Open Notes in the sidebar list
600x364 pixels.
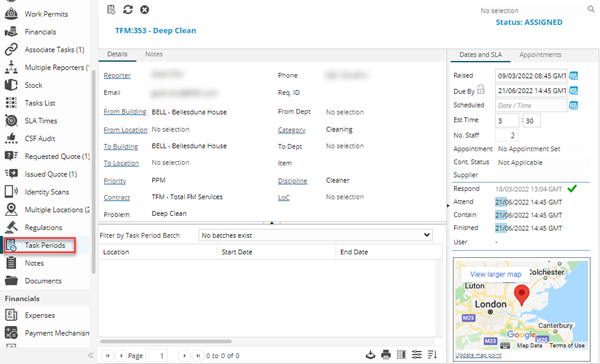pos(34,263)
